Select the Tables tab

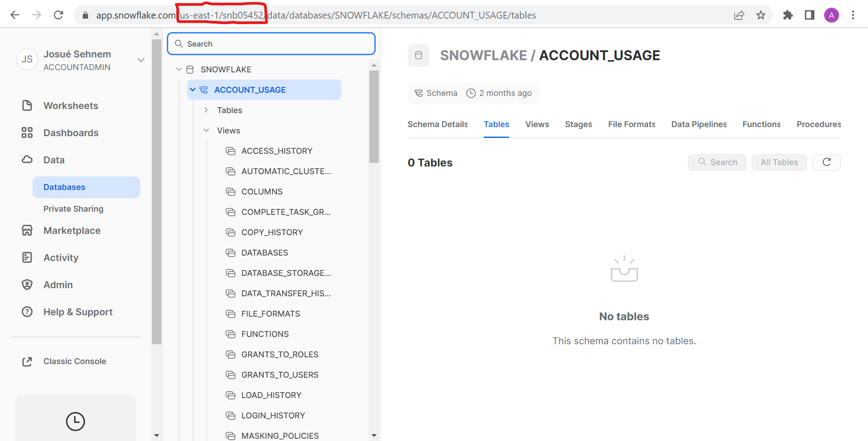[x=496, y=124]
